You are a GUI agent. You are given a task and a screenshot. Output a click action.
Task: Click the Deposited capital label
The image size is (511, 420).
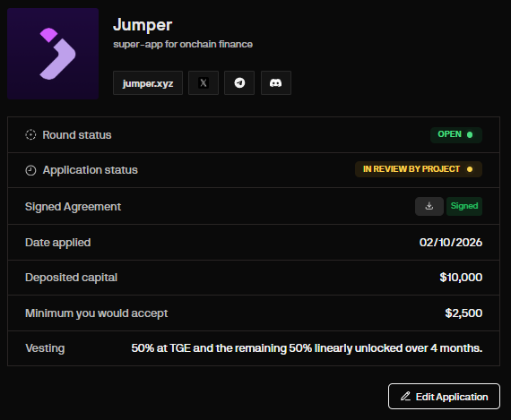(x=72, y=278)
